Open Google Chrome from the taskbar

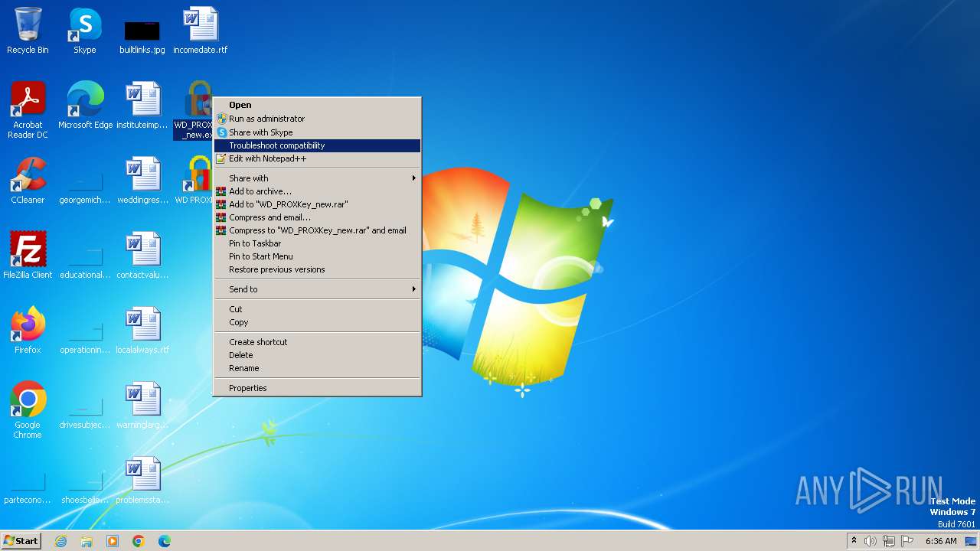coord(139,541)
